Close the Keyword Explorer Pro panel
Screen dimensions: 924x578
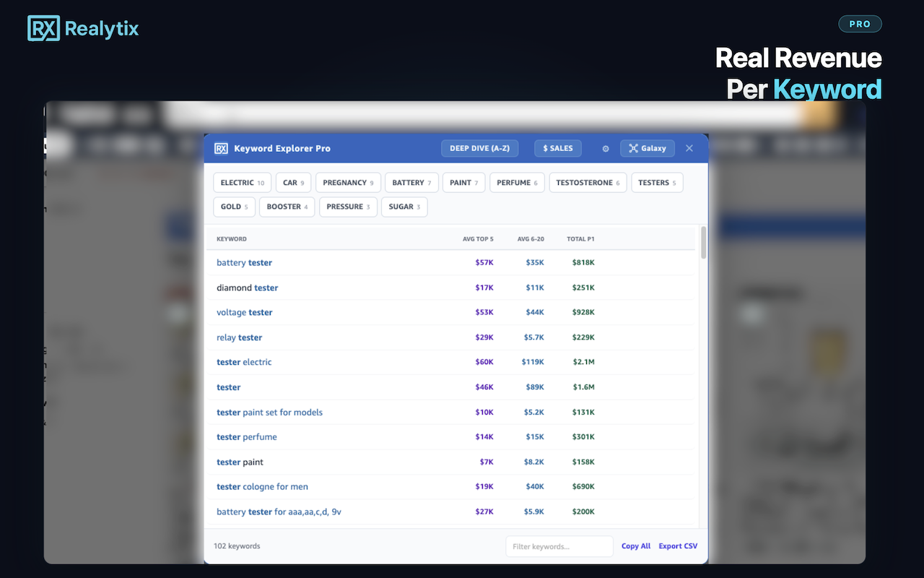[689, 148]
